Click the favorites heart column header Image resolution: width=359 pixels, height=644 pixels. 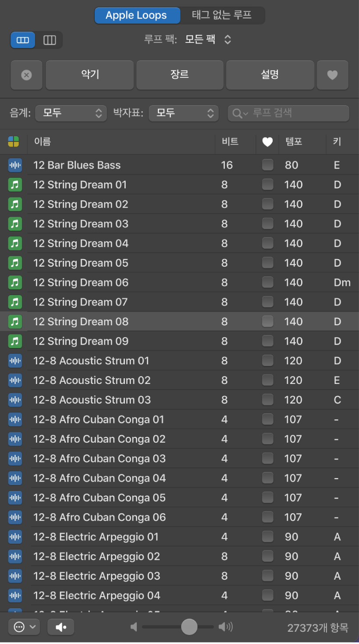pos(267,141)
